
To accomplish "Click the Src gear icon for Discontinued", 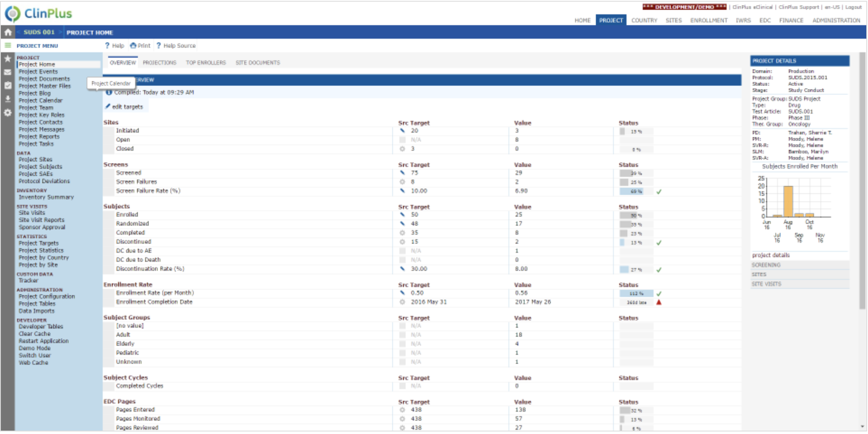I will coord(402,242).
